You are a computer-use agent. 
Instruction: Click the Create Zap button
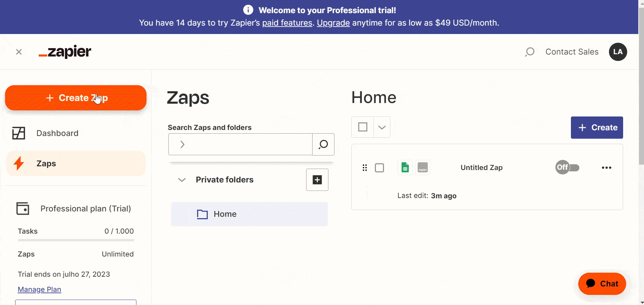(75, 98)
